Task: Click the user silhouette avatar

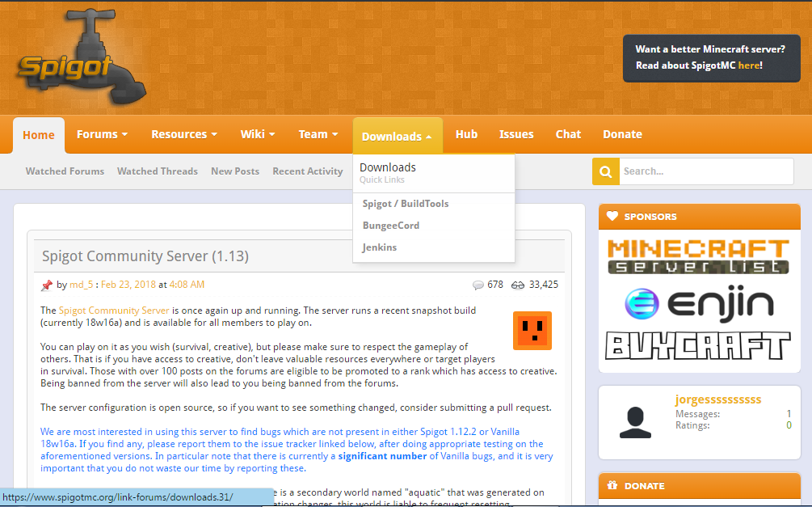Action: [x=635, y=422]
